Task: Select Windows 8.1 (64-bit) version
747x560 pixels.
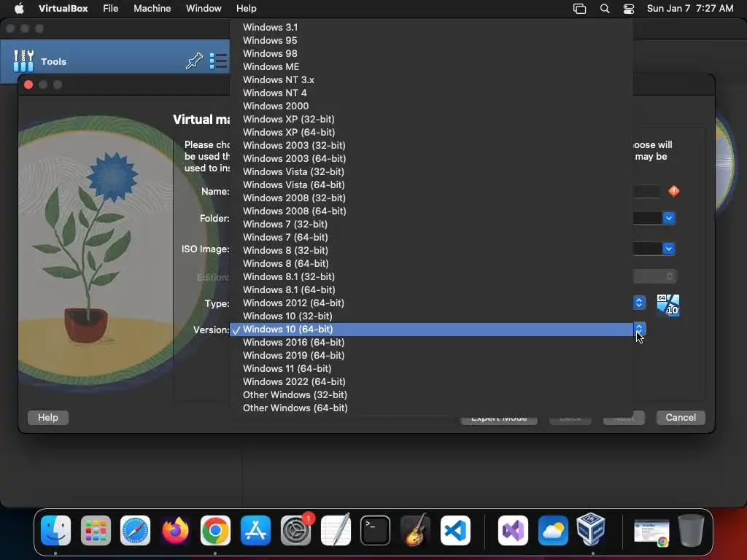Action: click(x=432, y=289)
